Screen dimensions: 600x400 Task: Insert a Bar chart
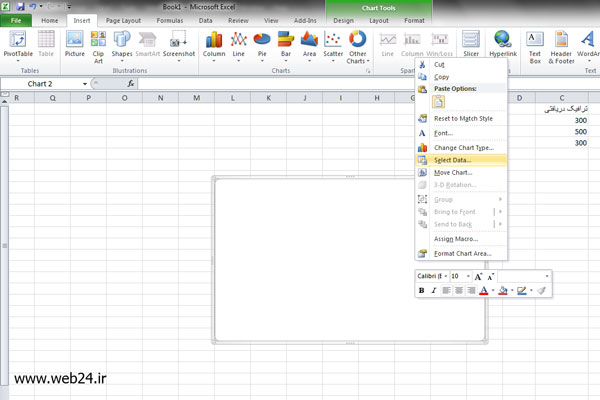286,46
